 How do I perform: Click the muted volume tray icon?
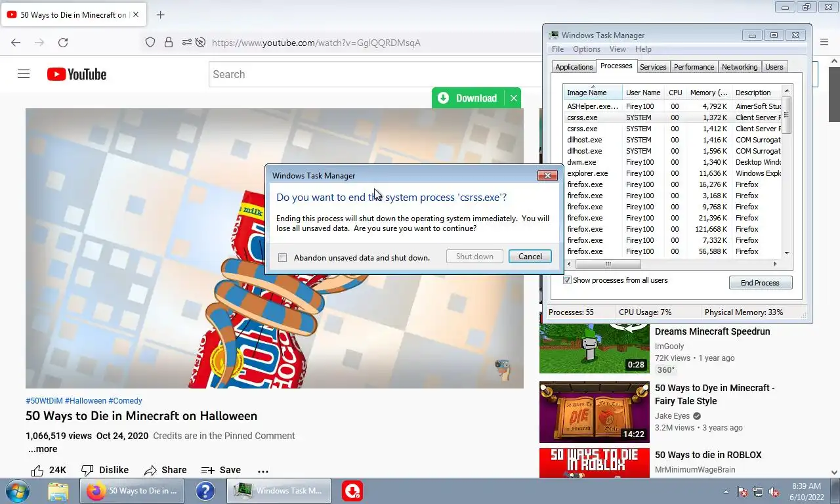pos(774,492)
